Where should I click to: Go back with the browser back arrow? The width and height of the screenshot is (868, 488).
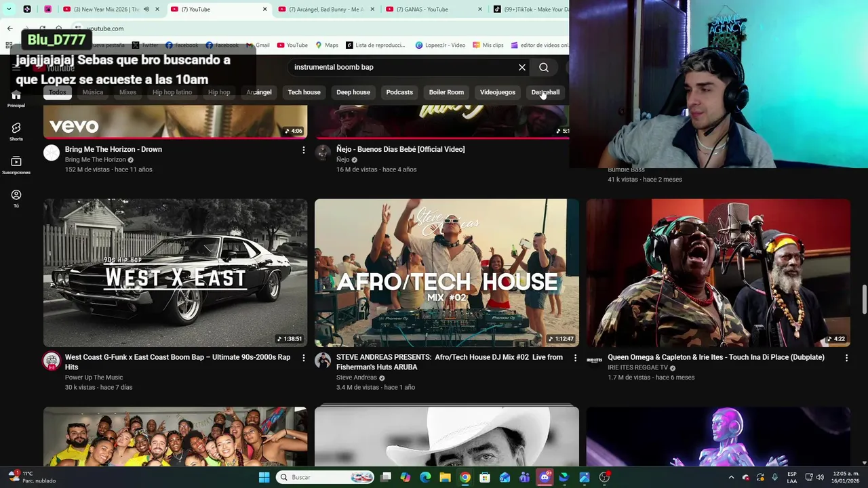[9, 28]
